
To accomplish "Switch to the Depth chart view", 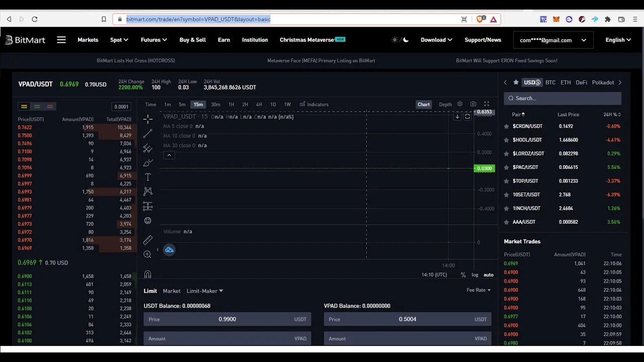I will pos(445,105).
